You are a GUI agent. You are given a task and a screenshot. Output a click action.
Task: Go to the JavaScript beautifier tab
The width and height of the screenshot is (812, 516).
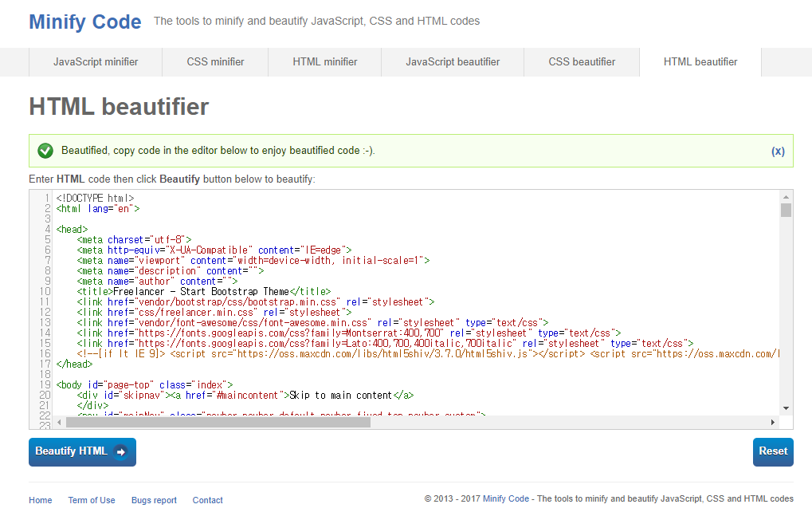(453, 62)
